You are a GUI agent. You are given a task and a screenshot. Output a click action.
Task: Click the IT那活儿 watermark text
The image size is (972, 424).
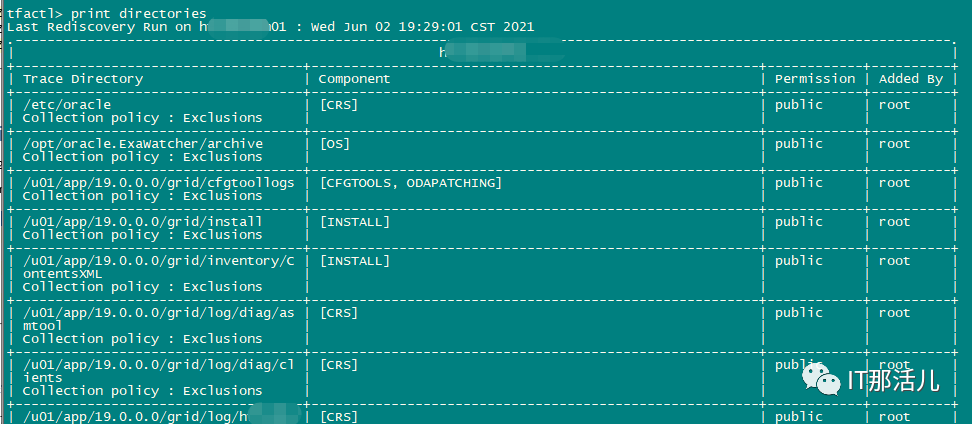point(893,380)
